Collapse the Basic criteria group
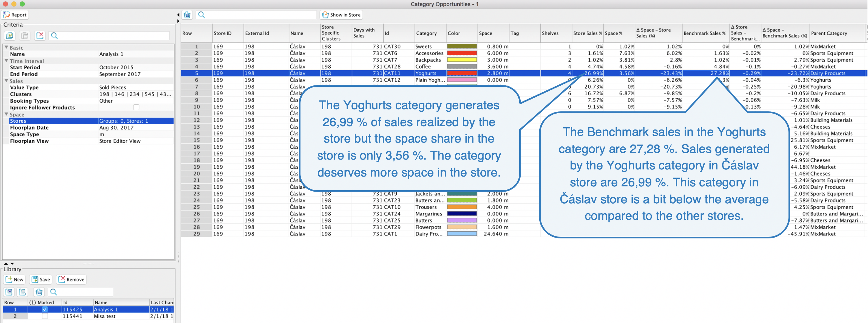This screenshot has height=323, width=868. click(x=6, y=47)
